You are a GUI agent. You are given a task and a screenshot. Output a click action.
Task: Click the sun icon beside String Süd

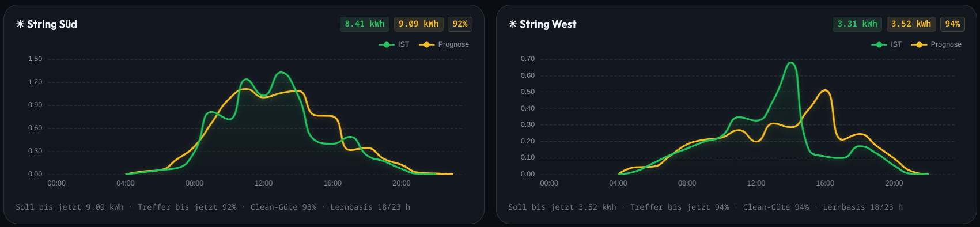point(20,24)
